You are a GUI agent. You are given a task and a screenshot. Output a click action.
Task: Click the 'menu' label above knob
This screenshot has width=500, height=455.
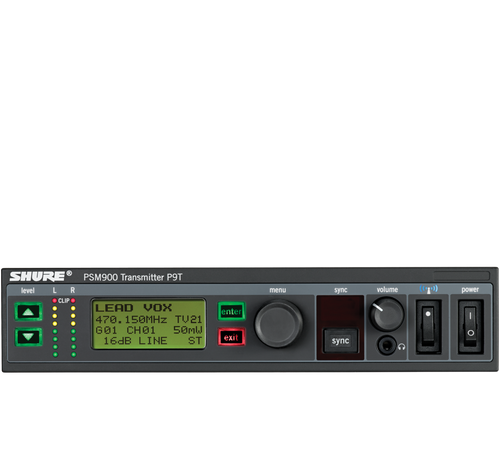pos(278,290)
